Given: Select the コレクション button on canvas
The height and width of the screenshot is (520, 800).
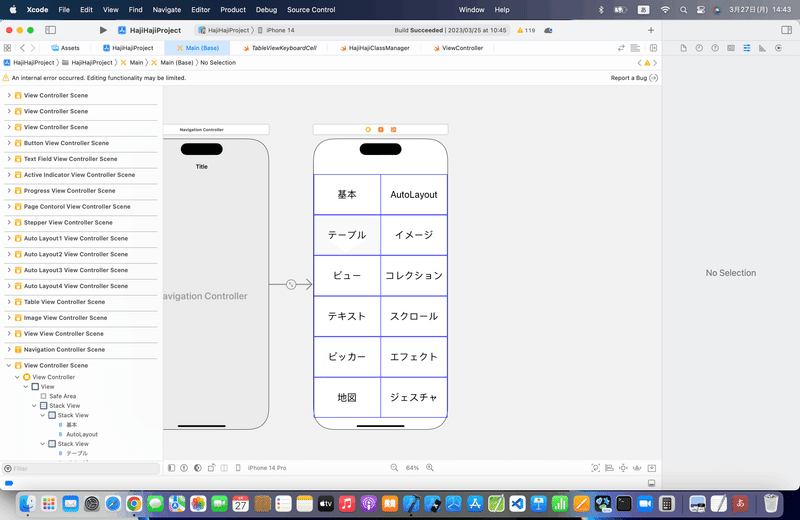Looking at the screenshot, I should tap(414, 276).
